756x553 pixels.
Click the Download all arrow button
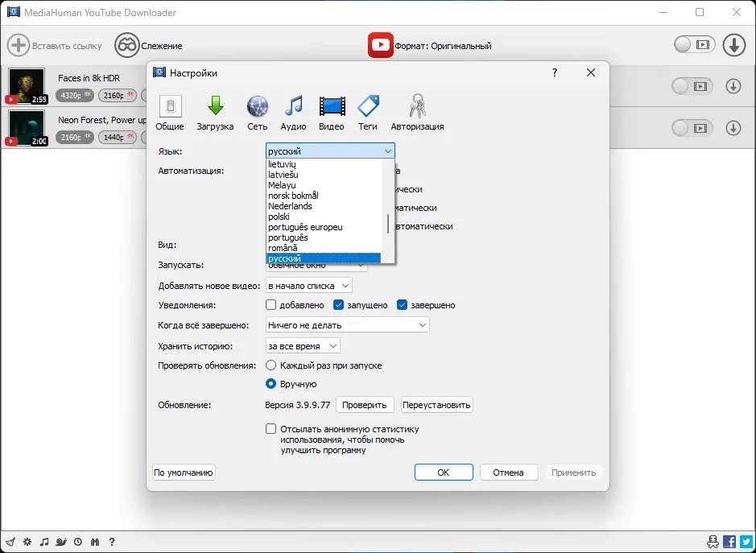[733, 45]
